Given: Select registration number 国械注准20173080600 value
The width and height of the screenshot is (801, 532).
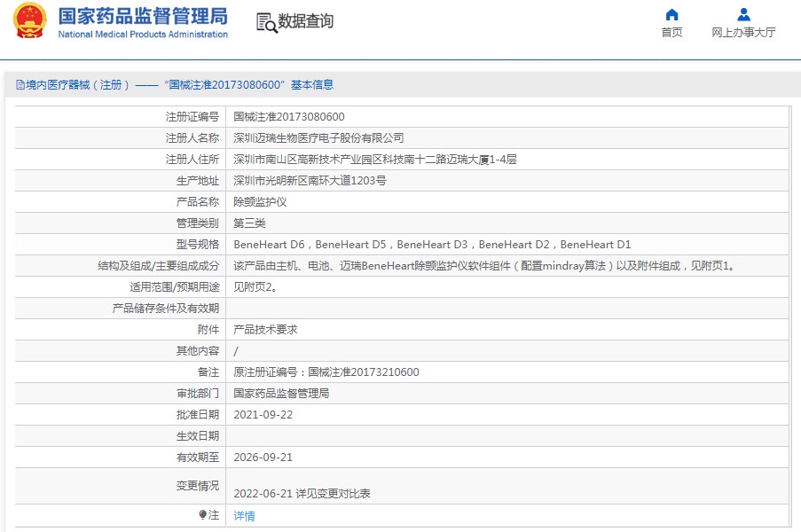Looking at the screenshot, I should (x=289, y=117).
